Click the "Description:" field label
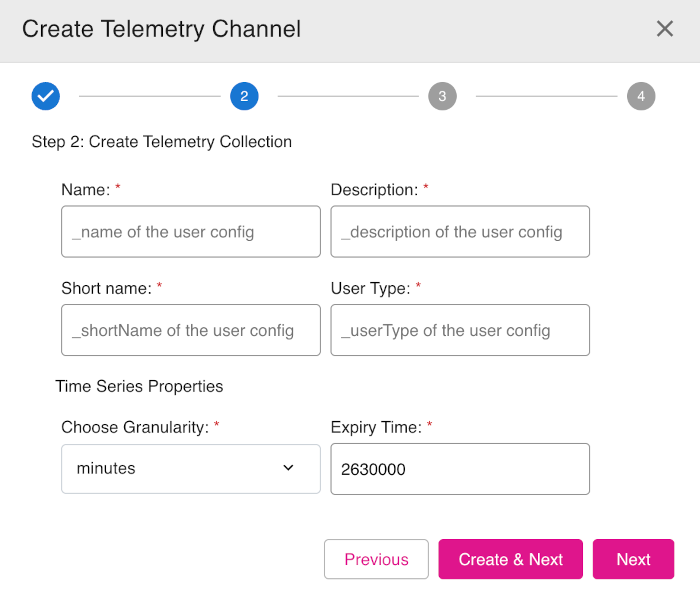This screenshot has height=615, width=700. pyautogui.click(x=374, y=190)
